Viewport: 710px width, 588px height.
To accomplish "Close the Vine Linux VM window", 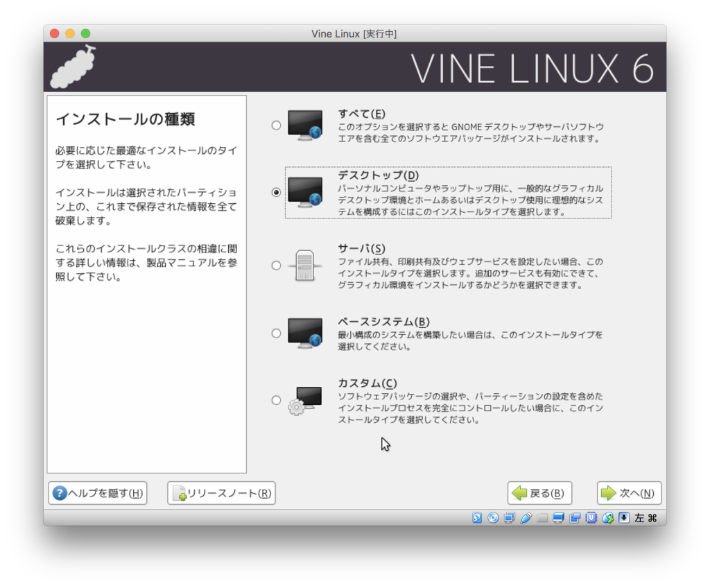I will pos(55,33).
